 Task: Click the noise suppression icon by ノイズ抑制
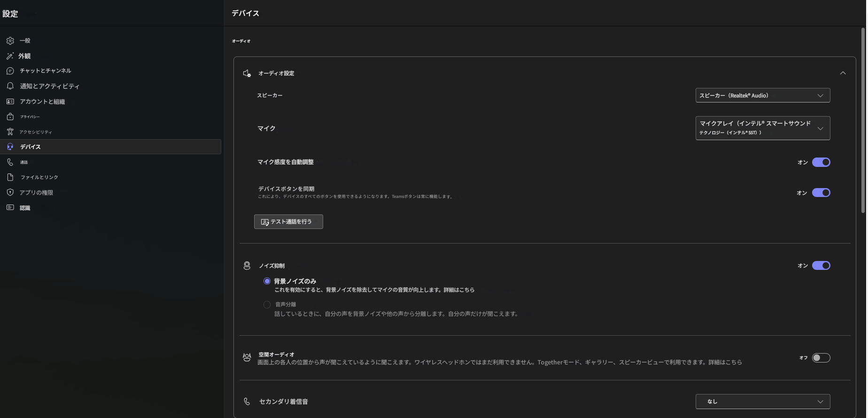[x=247, y=266]
